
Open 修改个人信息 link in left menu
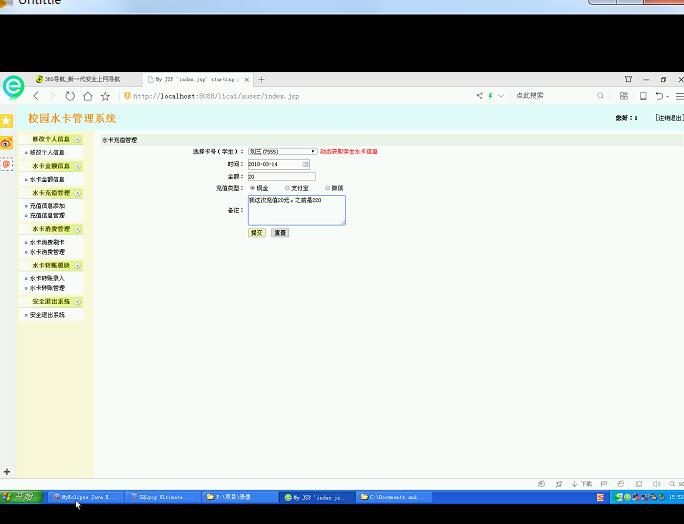47,153
